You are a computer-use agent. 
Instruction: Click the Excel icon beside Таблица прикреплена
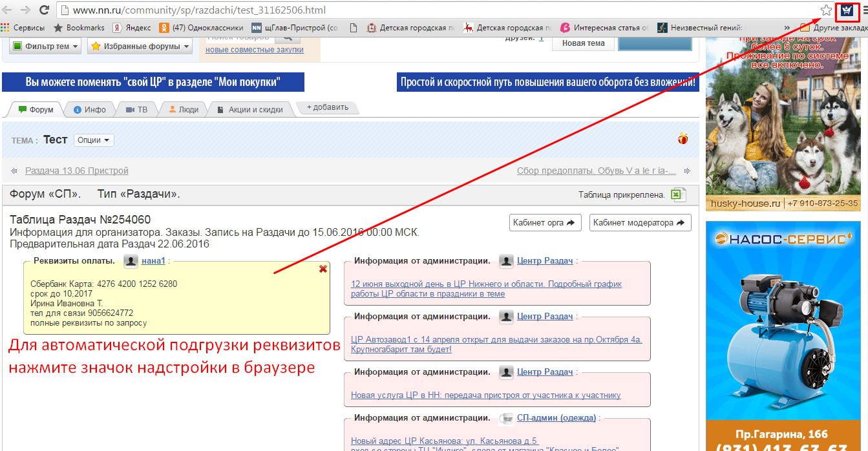coord(678,194)
